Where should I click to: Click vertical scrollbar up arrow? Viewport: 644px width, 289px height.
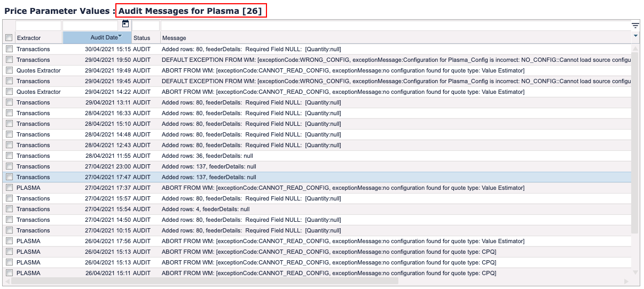635,49
